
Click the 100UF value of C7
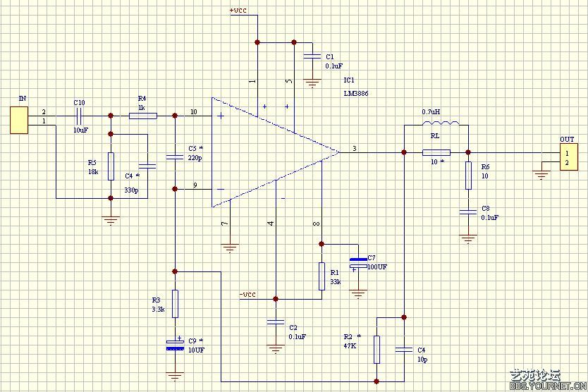click(377, 267)
